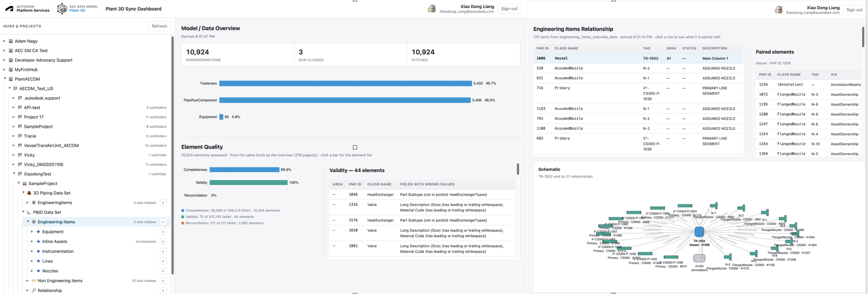Sign out from the Plant 3D Sync Dashboard header
Viewport: 868px width, 294px height.
click(x=509, y=9)
